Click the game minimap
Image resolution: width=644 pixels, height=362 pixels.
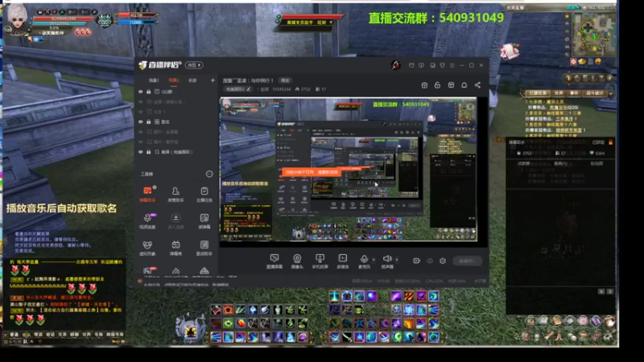pyautogui.click(x=593, y=33)
